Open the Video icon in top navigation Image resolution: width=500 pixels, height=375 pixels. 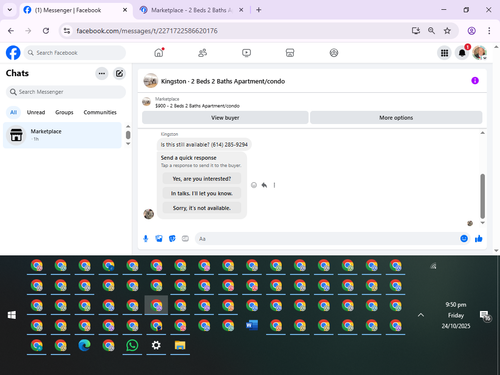pyautogui.click(x=246, y=53)
